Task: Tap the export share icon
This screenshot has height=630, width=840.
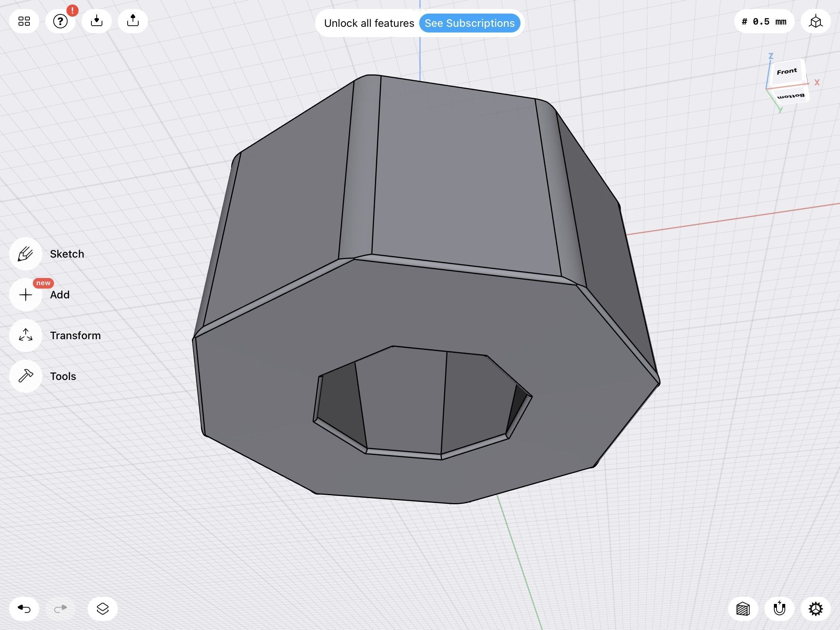Action: pos(133,20)
